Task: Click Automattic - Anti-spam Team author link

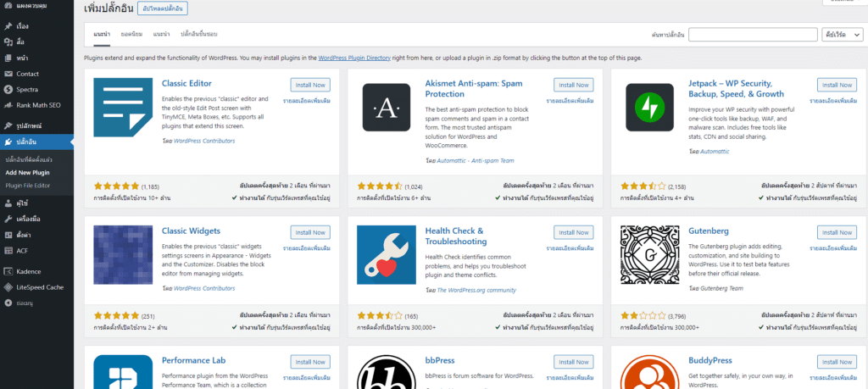Action: pos(476,160)
